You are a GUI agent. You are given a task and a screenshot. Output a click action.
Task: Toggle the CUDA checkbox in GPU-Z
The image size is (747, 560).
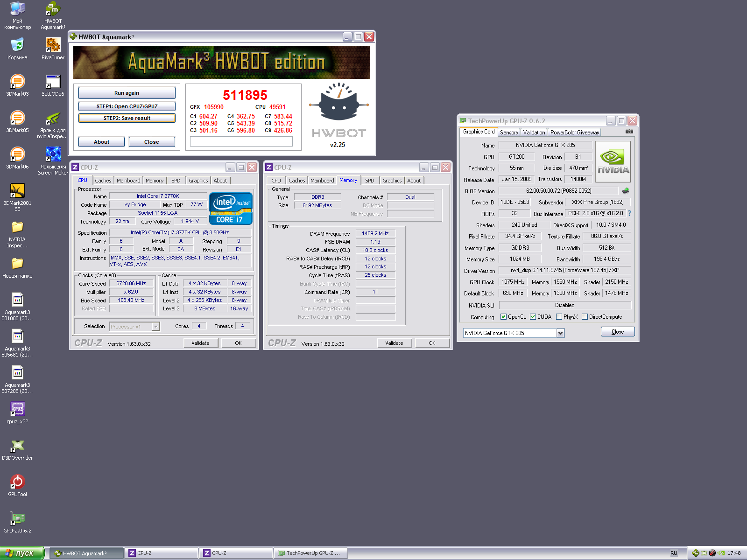[x=533, y=316]
